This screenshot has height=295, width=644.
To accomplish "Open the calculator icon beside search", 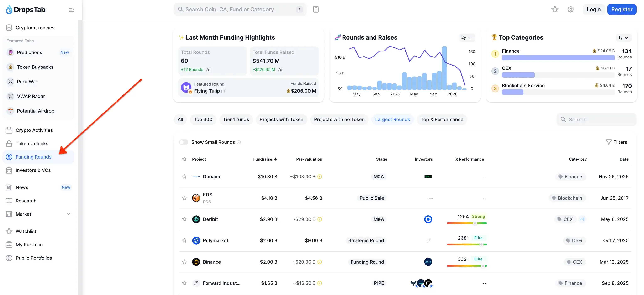I will (316, 10).
